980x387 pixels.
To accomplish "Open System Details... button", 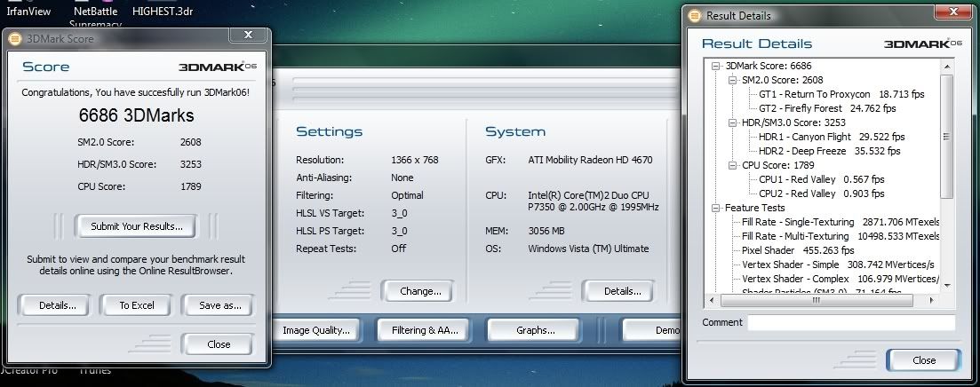I will pos(619,291).
